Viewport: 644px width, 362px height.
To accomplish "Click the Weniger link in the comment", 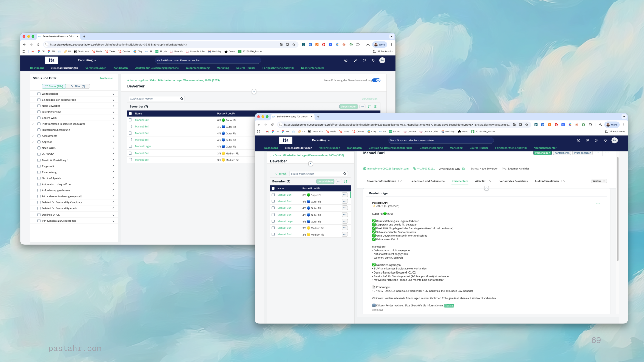I will [x=449, y=306].
